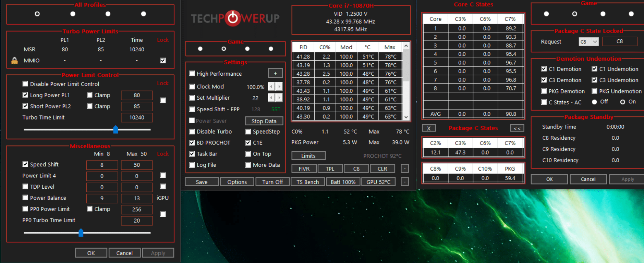The width and height of the screenshot is (644, 263).
Task: Toggle the Task Bar checkbox
Action: coord(192,154)
